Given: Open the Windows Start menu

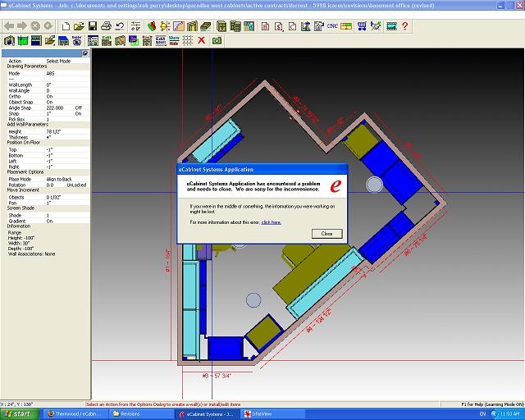Looking at the screenshot, I should (19, 414).
